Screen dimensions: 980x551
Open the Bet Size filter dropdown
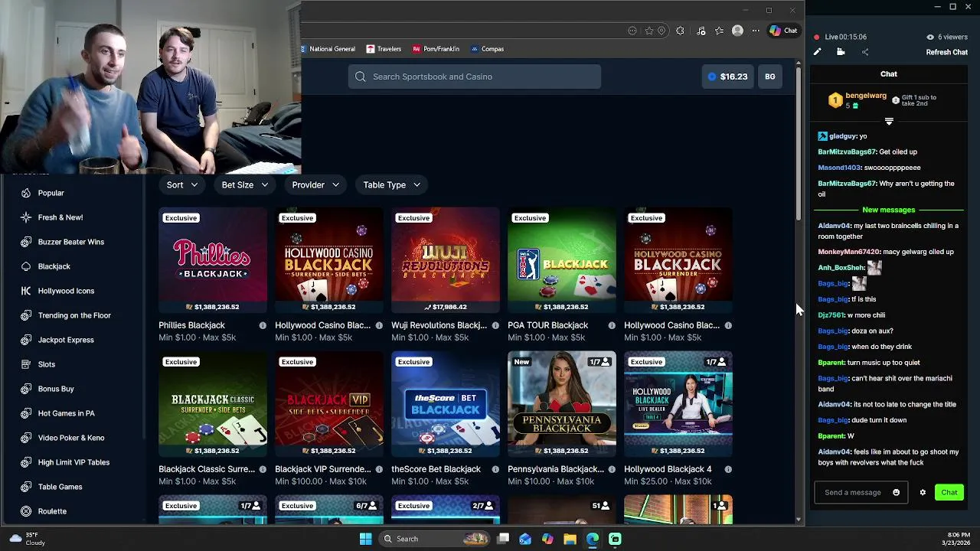(x=244, y=184)
